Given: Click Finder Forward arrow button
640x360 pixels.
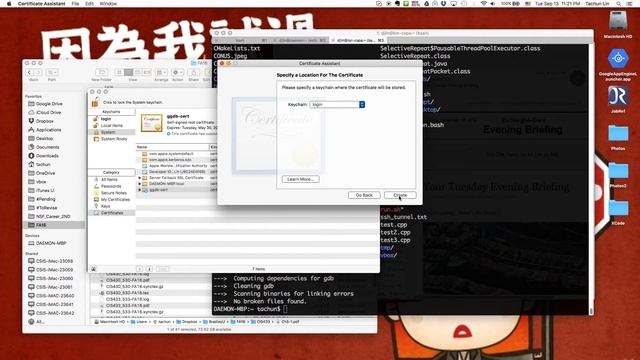Looking at the screenshot, I should tap(38, 72).
